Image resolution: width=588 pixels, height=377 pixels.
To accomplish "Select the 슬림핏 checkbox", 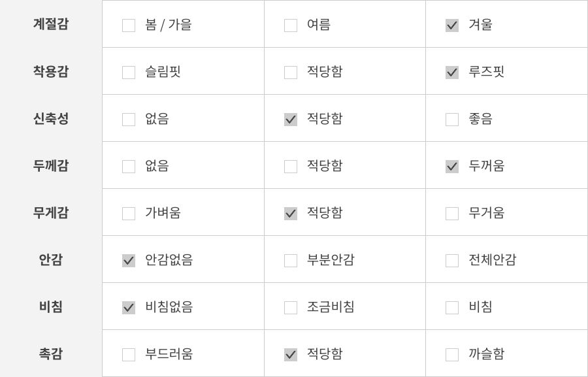I will 129,73.
